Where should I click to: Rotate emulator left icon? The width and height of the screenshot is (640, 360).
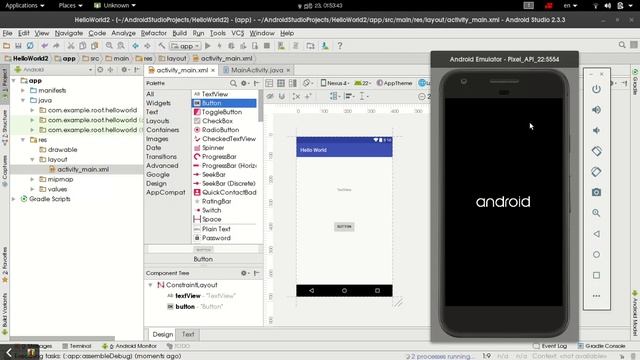(x=596, y=151)
